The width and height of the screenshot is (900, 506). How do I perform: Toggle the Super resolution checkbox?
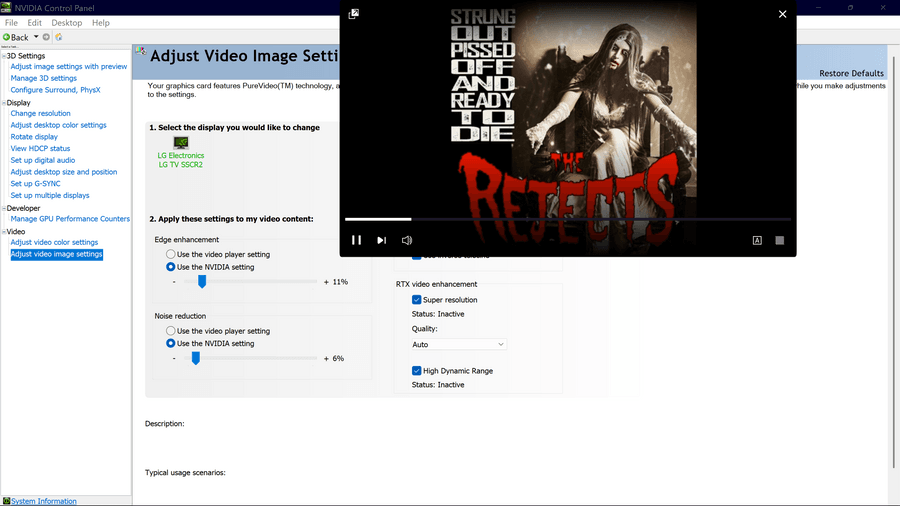[x=417, y=300]
